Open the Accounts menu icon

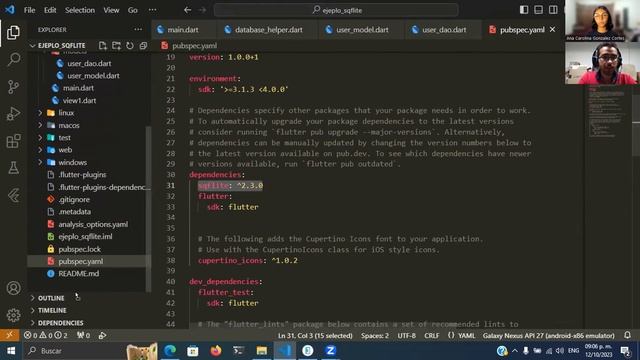pyautogui.click(x=13, y=288)
